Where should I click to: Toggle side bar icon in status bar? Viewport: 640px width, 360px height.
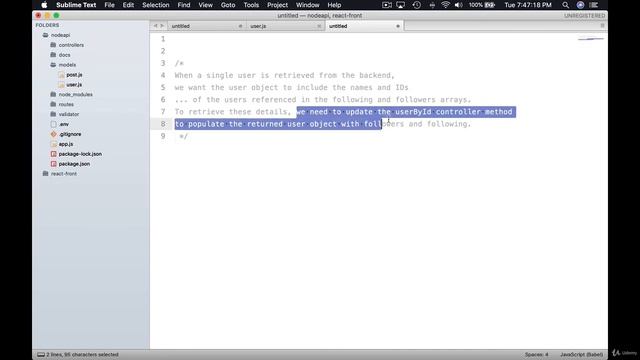coord(41,355)
